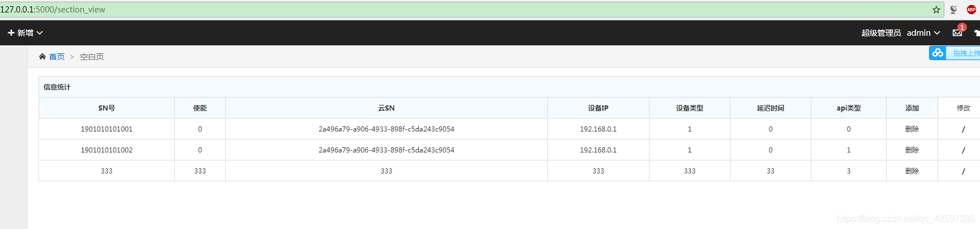Screen dimensions: 980x229
Task: Edit row 1901010101002 via slash link
Action: coord(963,150)
